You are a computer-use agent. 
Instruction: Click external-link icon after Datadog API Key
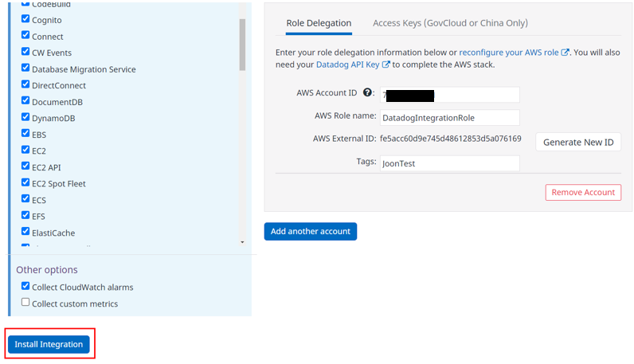coord(386,65)
